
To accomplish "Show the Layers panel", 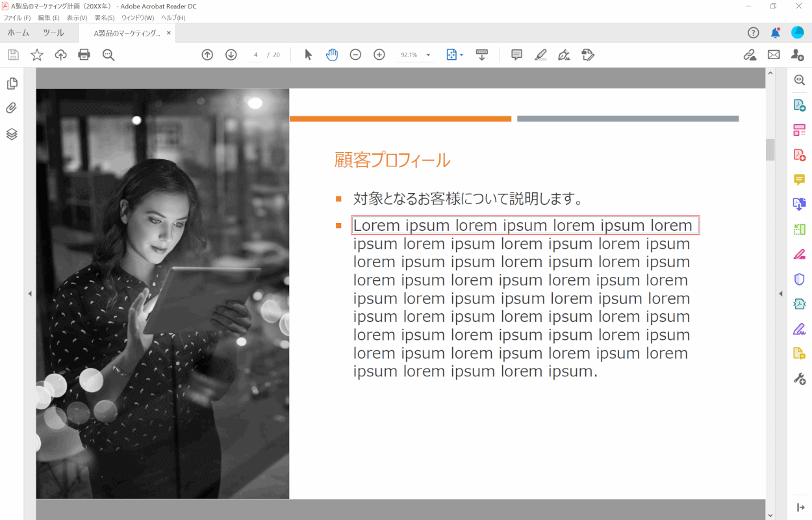I will (12, 134).
